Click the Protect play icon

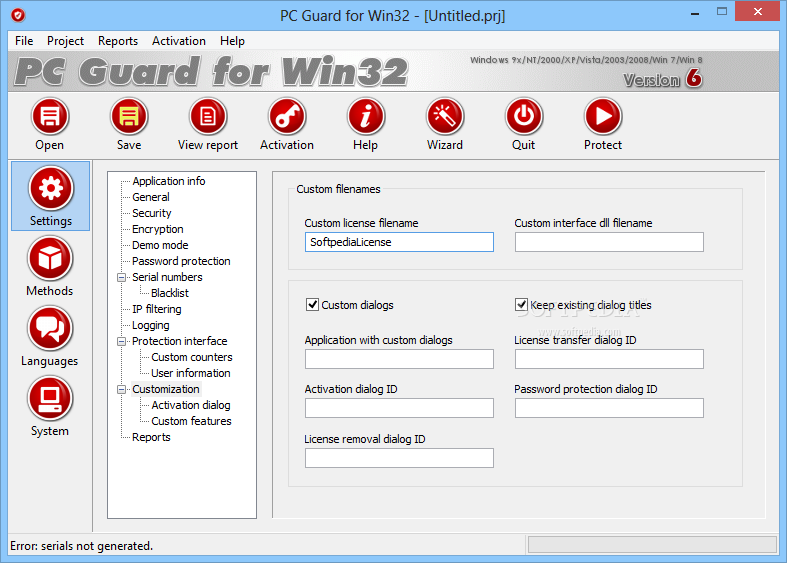pos(603,116)
